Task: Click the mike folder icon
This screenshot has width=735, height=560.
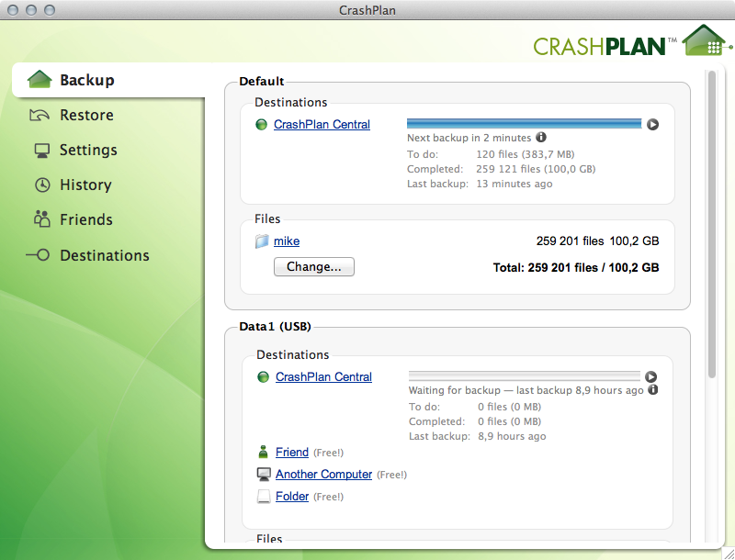Action: pos(262,241)
